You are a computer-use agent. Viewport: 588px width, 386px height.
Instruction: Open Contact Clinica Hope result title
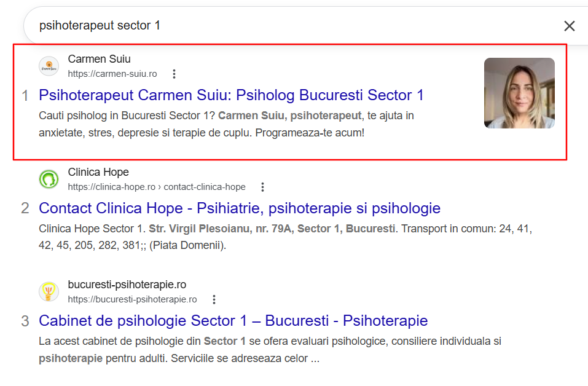pos(240,208)
